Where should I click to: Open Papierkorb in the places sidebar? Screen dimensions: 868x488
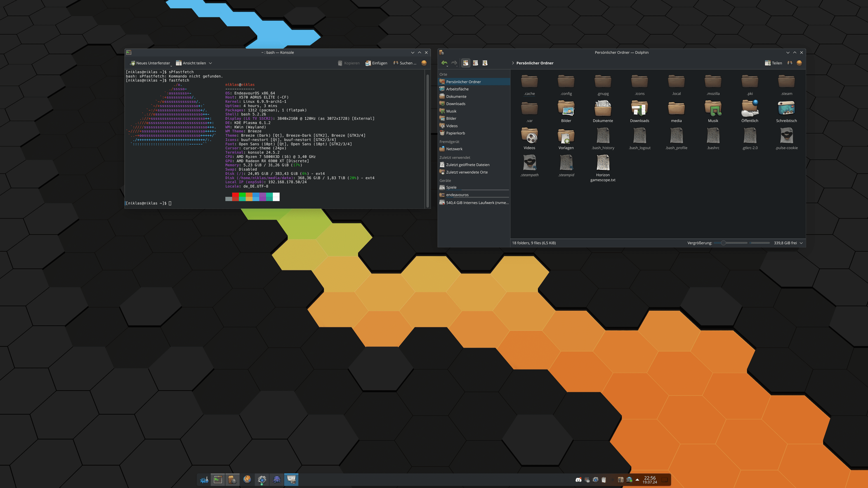pos(474,133)
